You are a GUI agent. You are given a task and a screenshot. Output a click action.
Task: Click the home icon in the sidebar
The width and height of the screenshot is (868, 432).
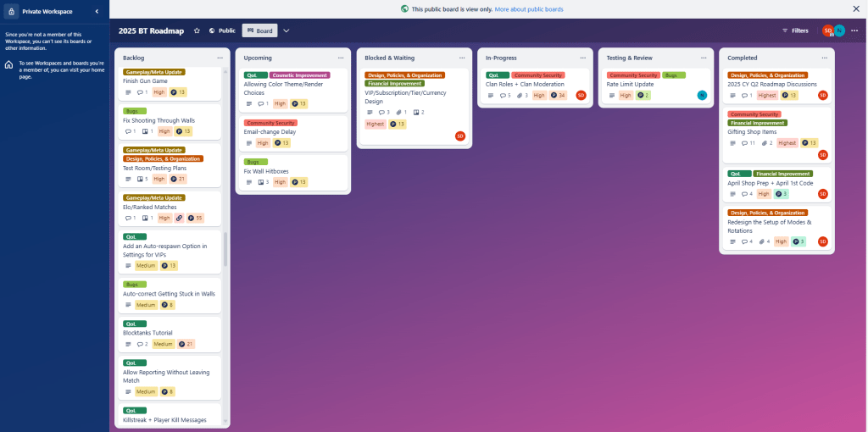pyautogui.click(x=8, y=65)
